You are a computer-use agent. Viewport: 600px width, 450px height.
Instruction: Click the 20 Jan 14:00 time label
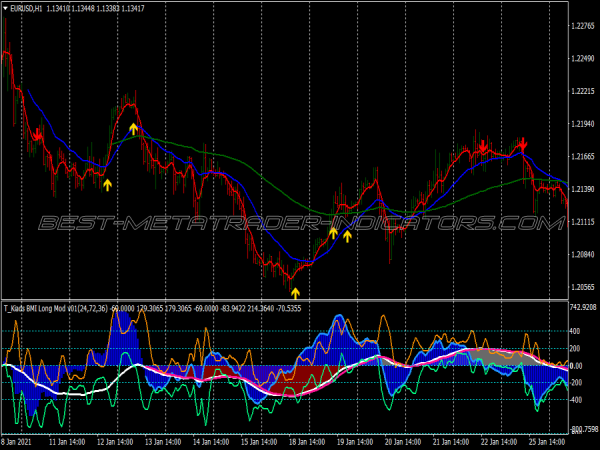click(403, 442)
